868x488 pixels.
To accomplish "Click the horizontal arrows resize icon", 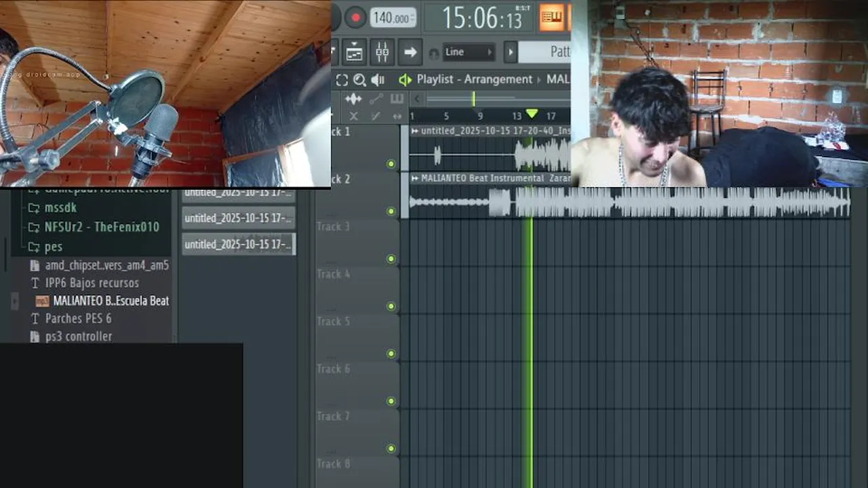I will pos(397,117).
